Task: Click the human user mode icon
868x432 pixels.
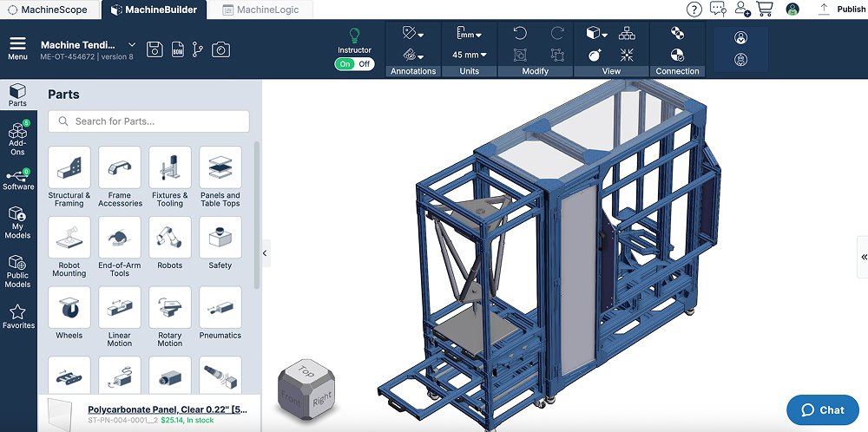Action: pos(740,37)
